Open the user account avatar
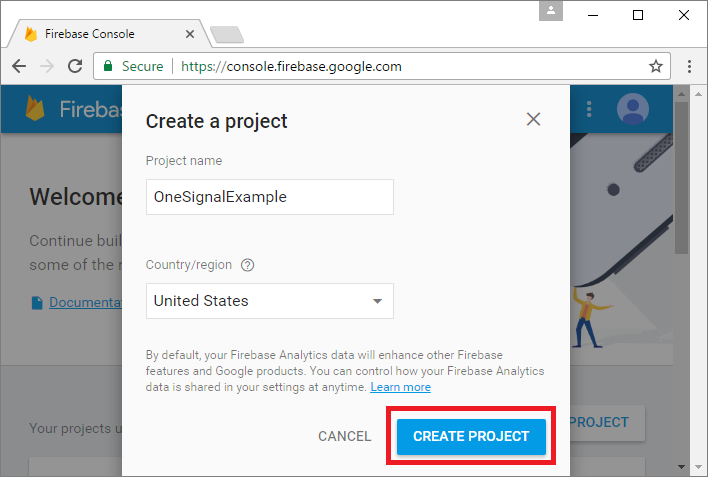708x477 pixels. click(633, 109)
